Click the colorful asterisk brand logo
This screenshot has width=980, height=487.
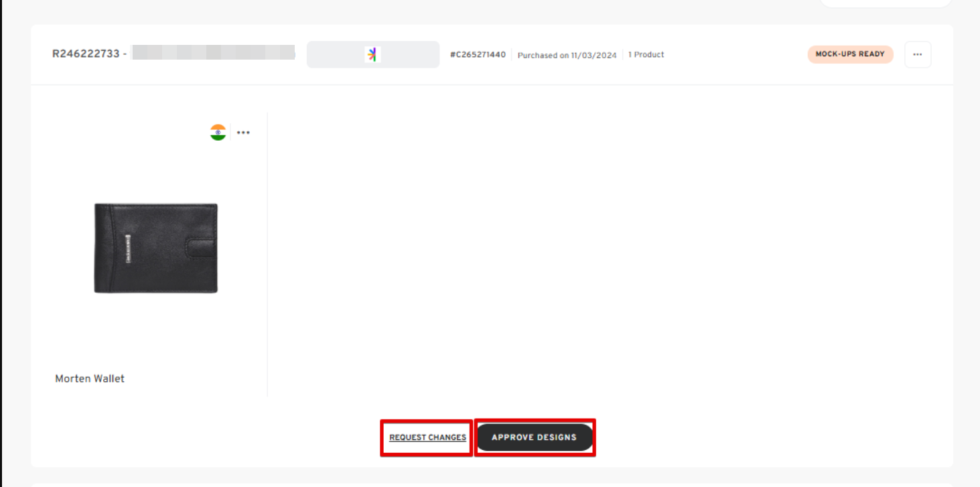pyautogui.click(x=372, y=55)
